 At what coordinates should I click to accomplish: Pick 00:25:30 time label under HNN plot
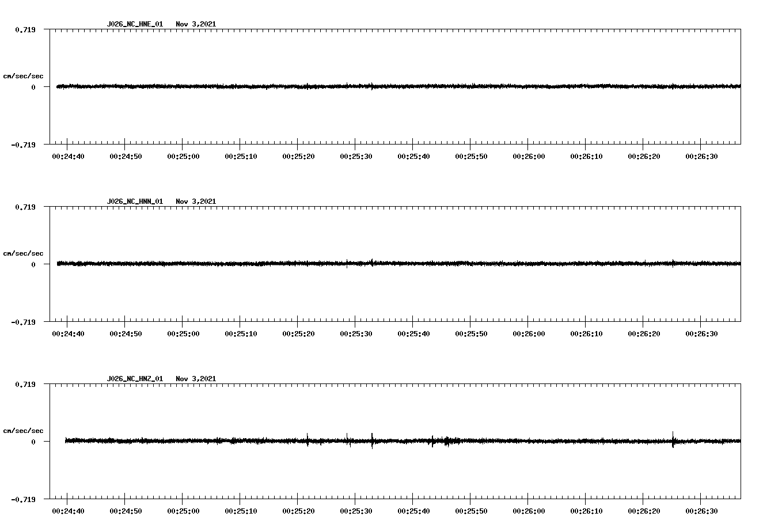coord(356,334)
